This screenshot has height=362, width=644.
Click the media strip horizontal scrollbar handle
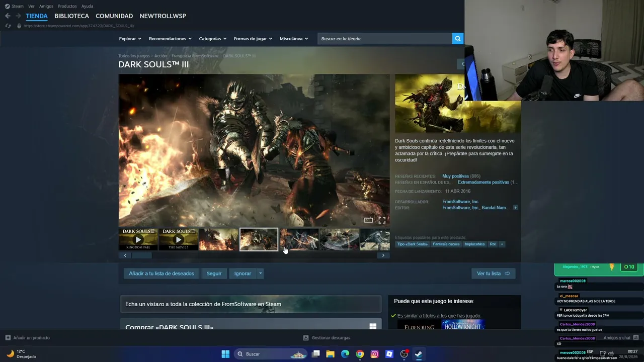[x=141, y=255]
